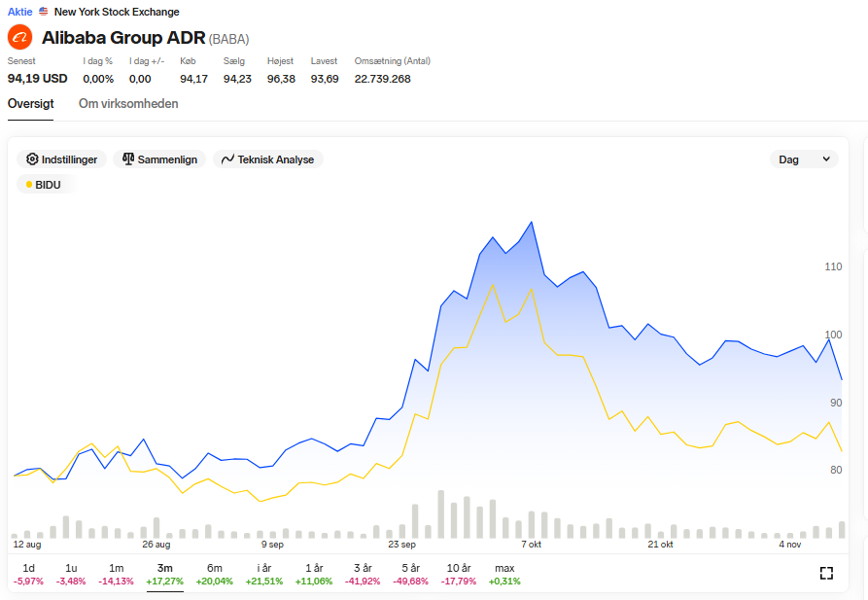Click the Alibaba orange logo icon

coord(20,37)
